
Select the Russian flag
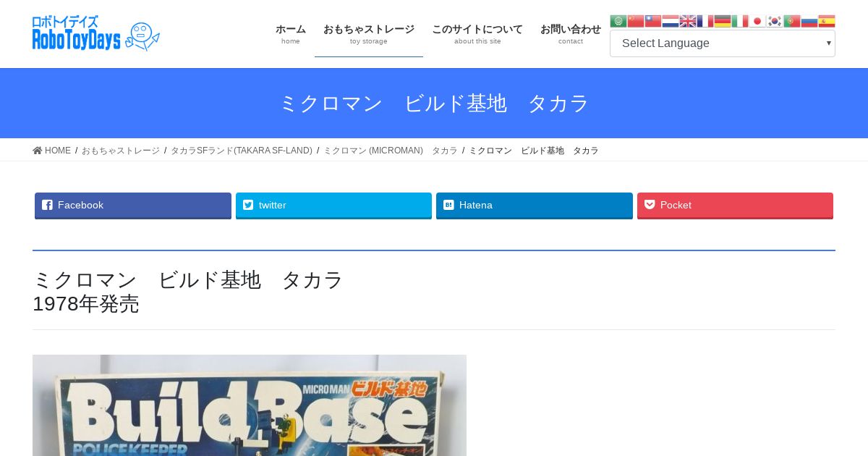click(x=809, y=21)
